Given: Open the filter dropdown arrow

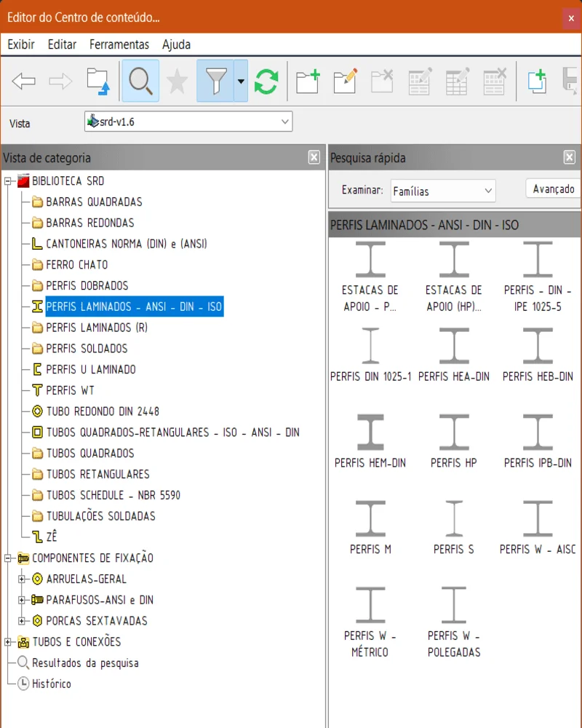Looking at the screenshot, I should point(242,81).
